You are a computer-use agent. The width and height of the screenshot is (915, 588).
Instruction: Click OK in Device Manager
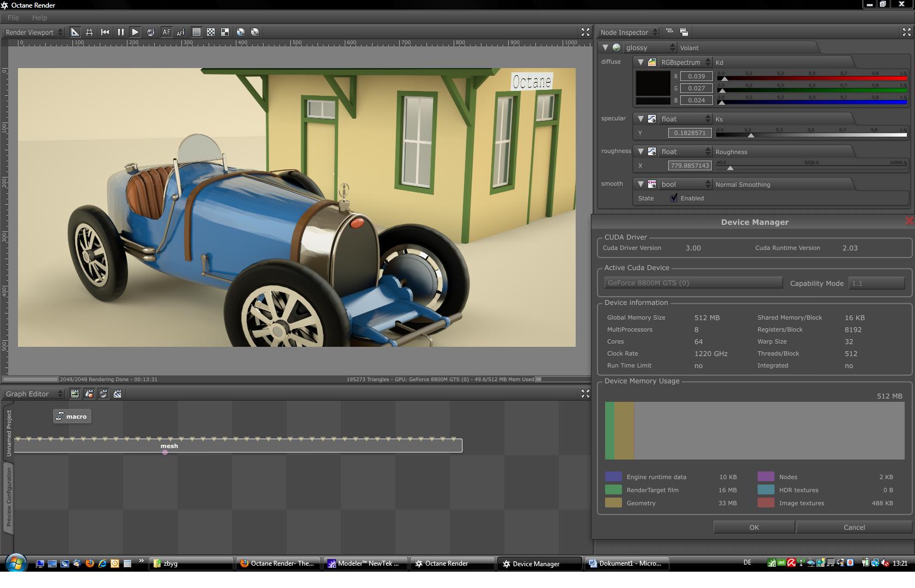tap(754, 527)
